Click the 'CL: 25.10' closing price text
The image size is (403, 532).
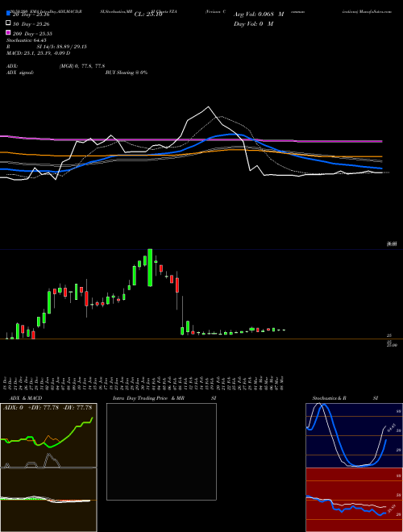pos(148,15)
